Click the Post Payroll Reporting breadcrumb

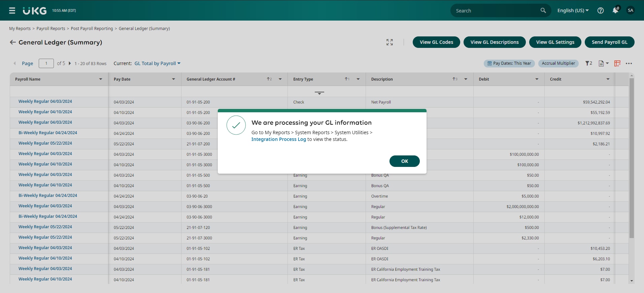click(92, 29)
